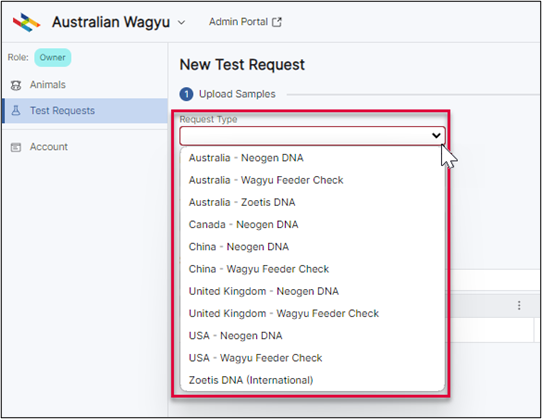
Task: Click the empty Request Type field
Action: click(x=312, y=136)
